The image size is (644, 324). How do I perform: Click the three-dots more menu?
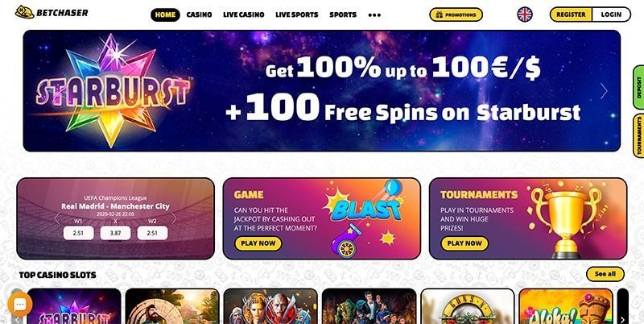pyautogui.click(x=374, y=15)
